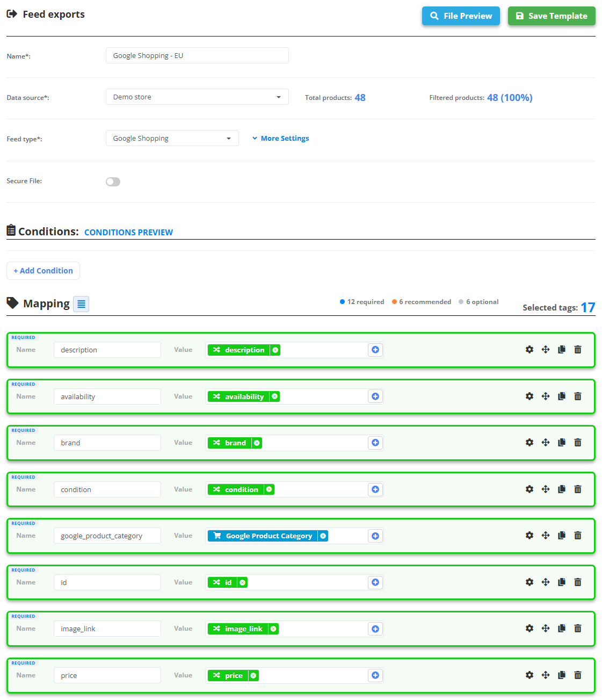
Task: Click Filtered products 48 (100%)
Action: click(x=510, y=97)
